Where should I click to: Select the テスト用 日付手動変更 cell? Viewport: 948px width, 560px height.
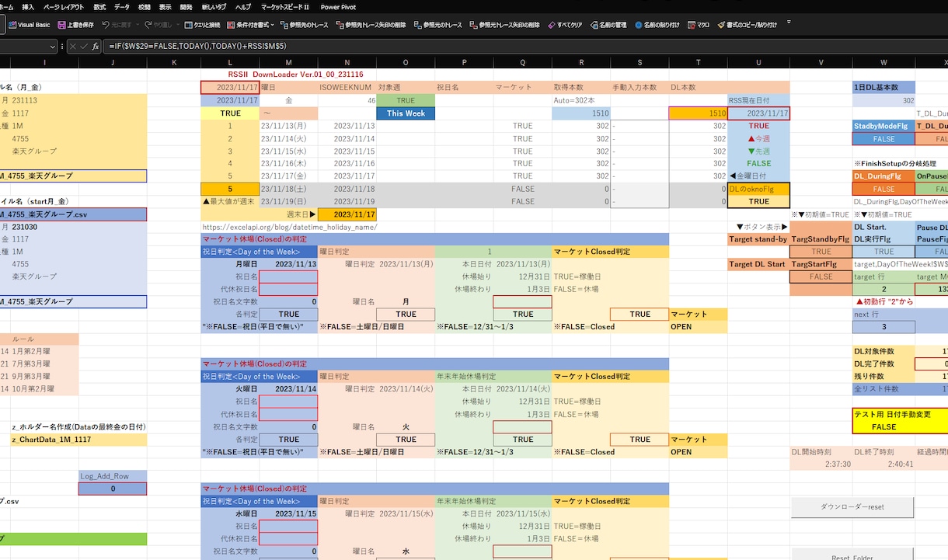(900, 414)
